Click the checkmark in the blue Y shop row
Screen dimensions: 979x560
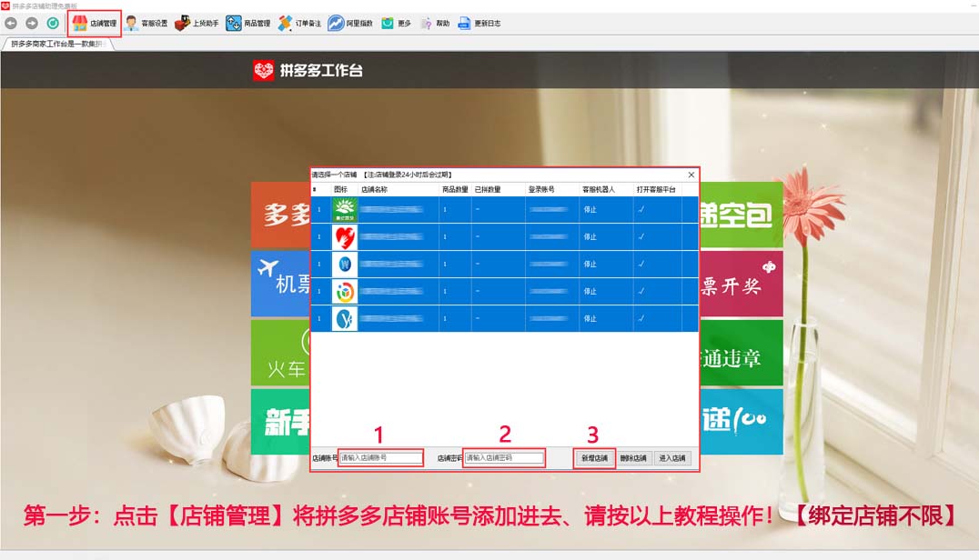pyautogui.click(x=641, y=319)
